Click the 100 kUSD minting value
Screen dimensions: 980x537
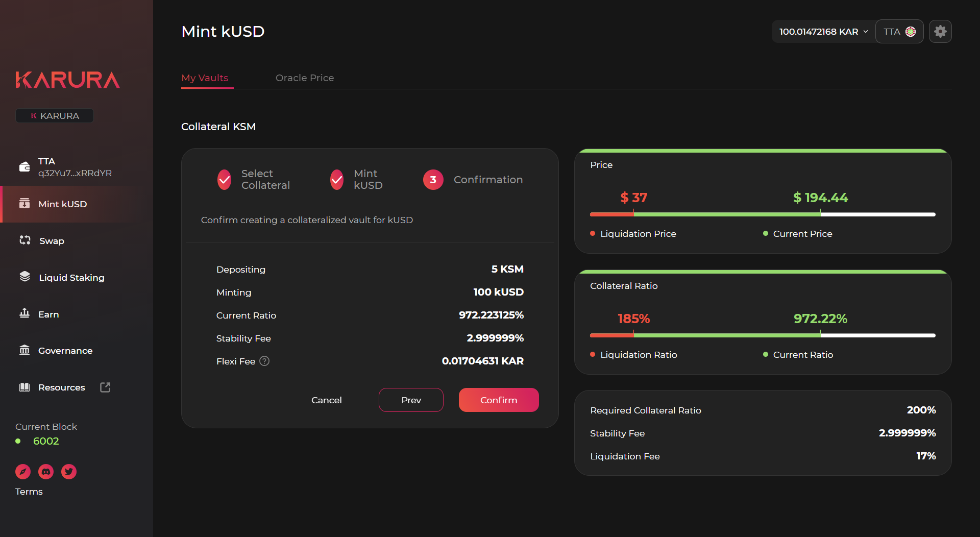coord(498,292)
